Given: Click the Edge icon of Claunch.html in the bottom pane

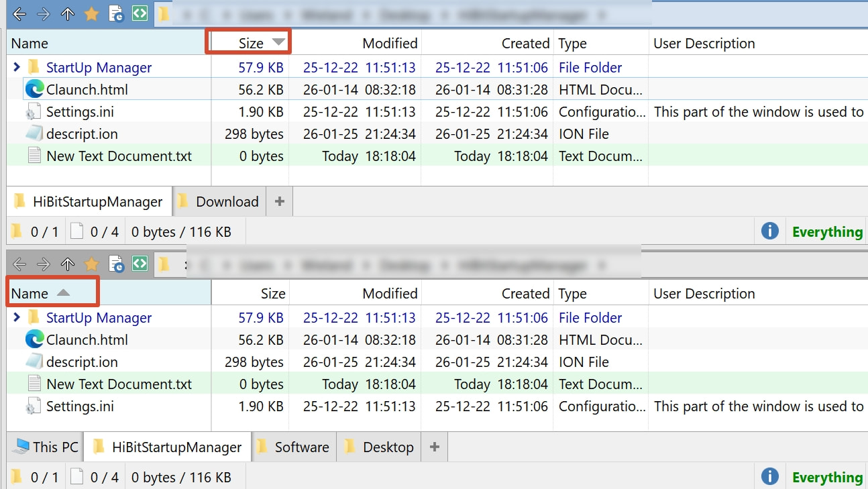Looking at the screenshot, I should 34,339.
